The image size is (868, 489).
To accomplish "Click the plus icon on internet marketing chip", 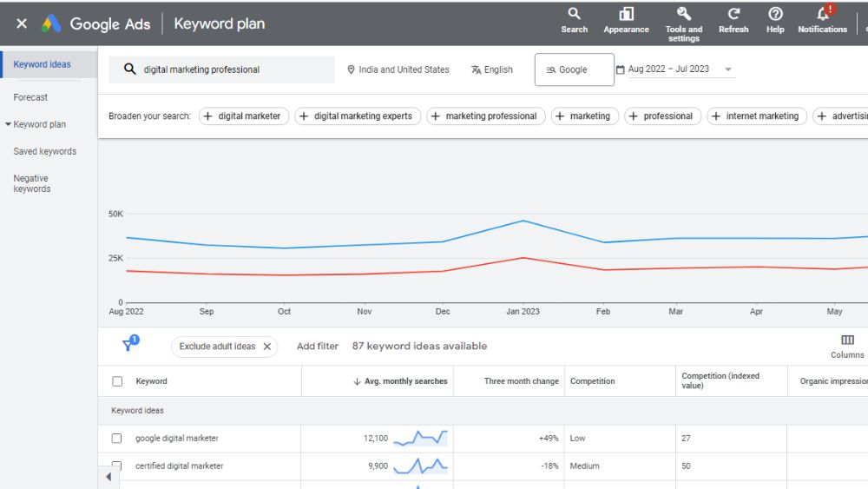I will coord(716,116).
